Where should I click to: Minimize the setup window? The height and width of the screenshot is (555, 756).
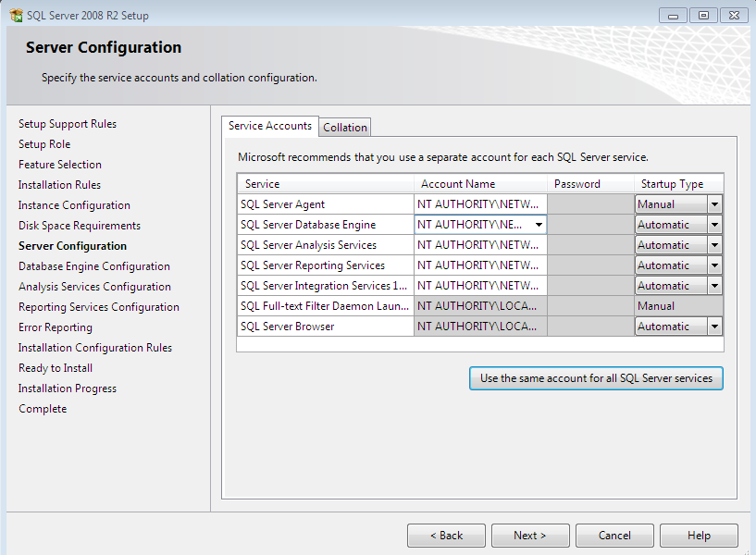[673, 16]
